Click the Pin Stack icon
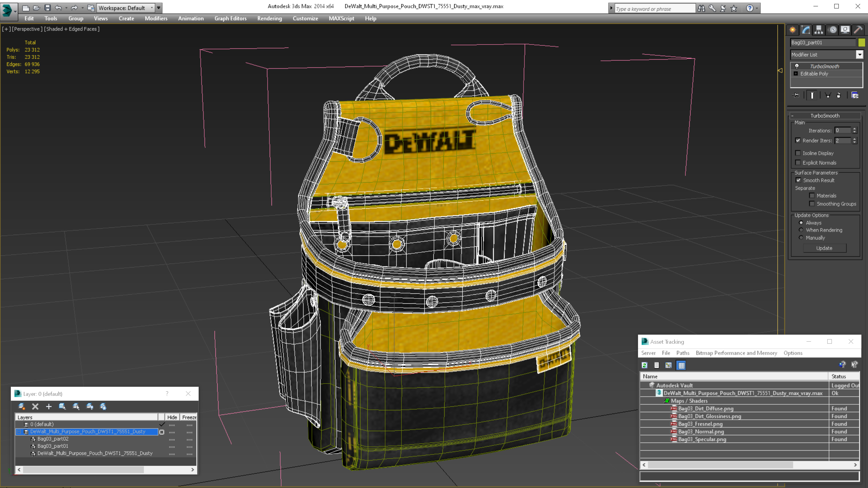The height and width of the screenshot is (488, 868). pyautogui.click(x=796, y=95)
